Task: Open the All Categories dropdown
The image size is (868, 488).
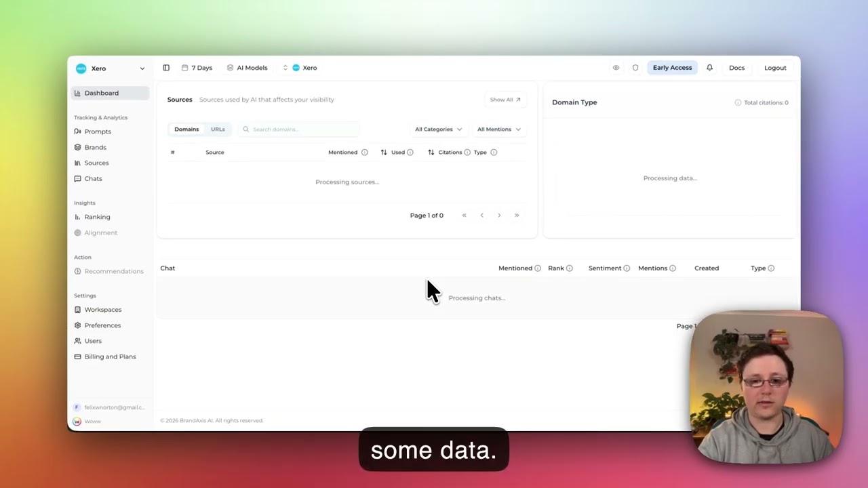Action: tap(438, 129)
